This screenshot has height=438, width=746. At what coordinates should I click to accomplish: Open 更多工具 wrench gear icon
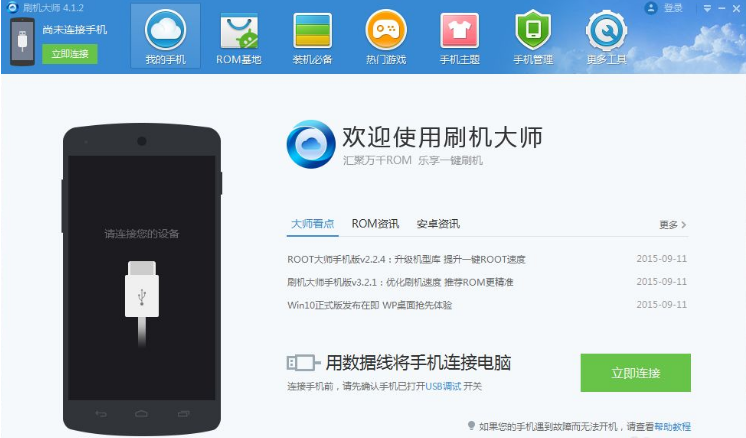click(606, 31)
